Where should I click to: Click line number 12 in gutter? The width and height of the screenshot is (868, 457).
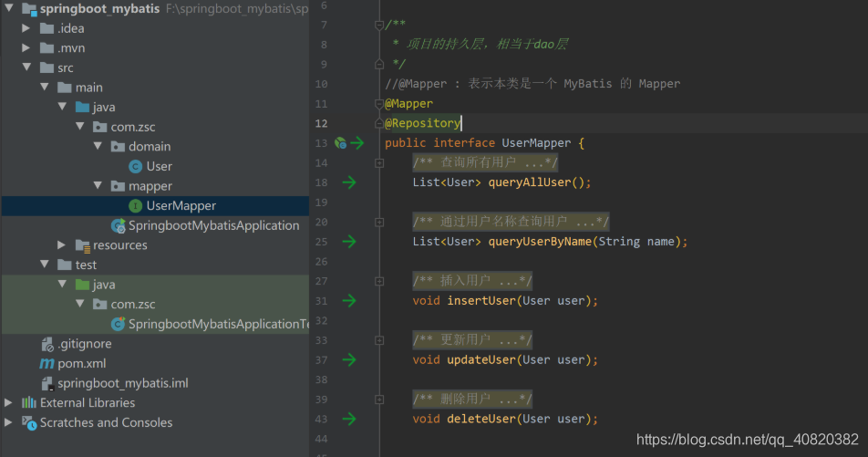(322, 123)
